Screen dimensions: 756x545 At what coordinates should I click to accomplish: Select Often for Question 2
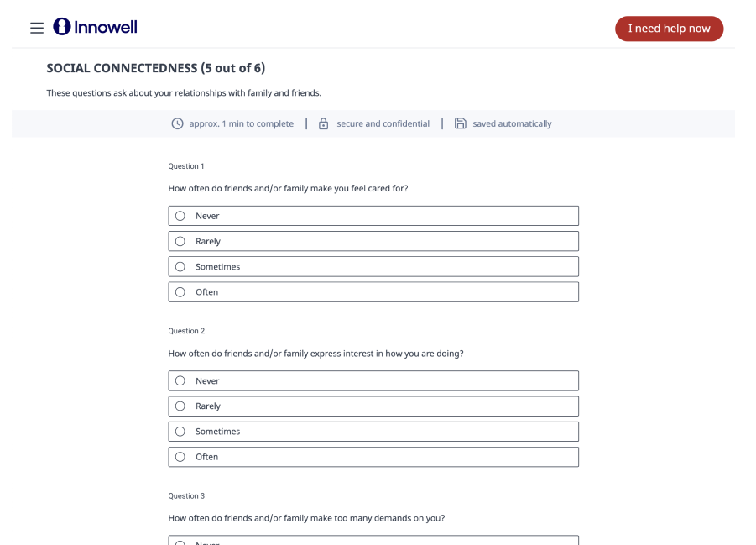[373, 457]
